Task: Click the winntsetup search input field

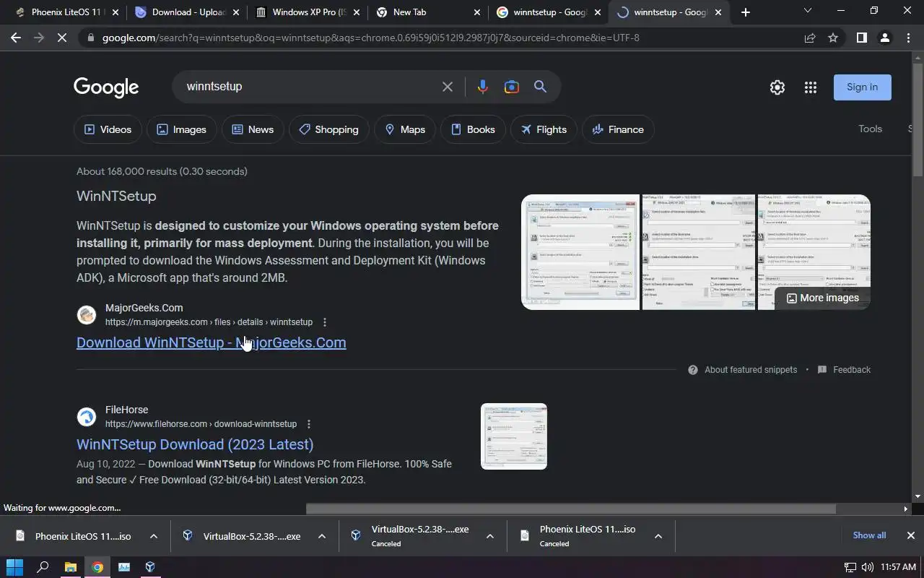Action: (310, 87)
